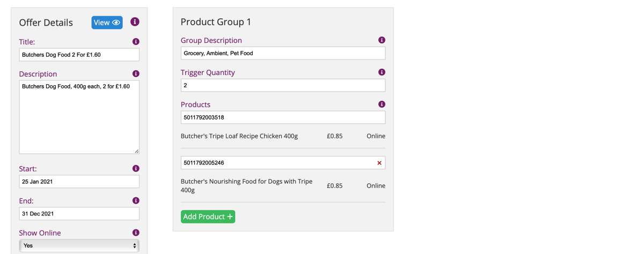This screenshot has width=644, height=254.
Task: Edit the Group Description field
Action: [283, 53]
